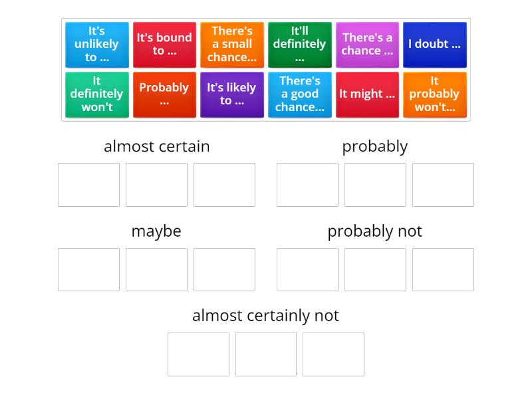The height and width of the screenshot is (399, 532).
Task: Click the "probably" group heading
Action: (374, 146)
